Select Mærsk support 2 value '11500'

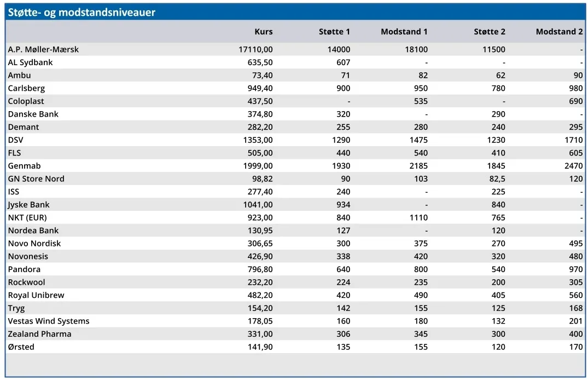pos(494,49)
